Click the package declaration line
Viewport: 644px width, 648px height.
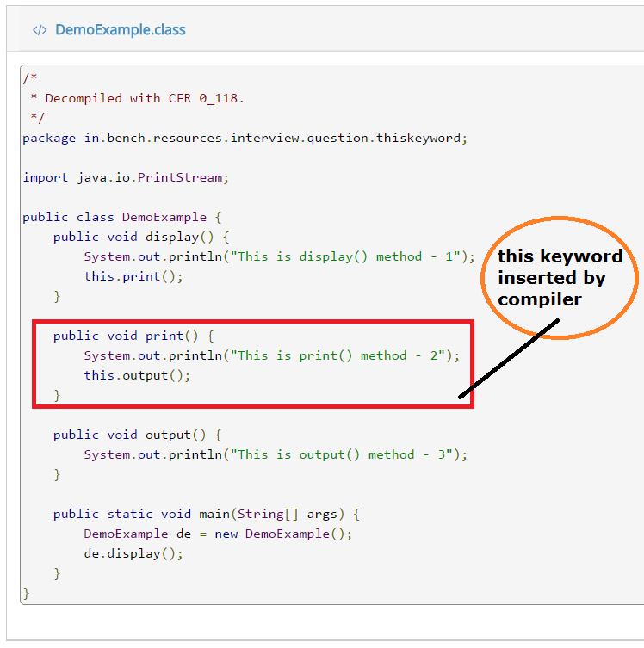click(245, 138)
